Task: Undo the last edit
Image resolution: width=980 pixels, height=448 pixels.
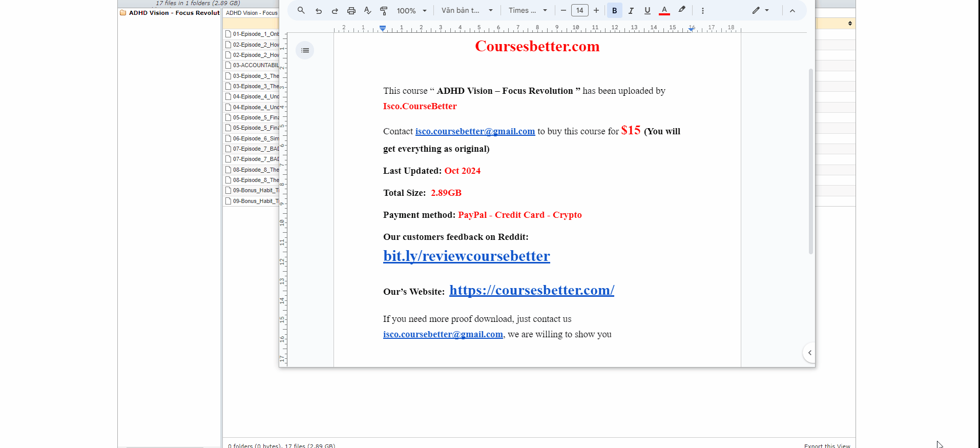Action: click(x=318, y=11)
